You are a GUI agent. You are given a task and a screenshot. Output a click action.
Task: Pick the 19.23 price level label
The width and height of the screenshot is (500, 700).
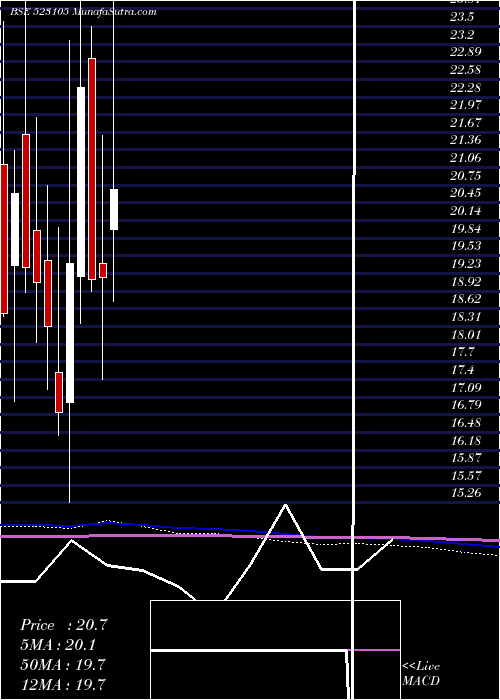pyautogui.click(x=466, y=264)
